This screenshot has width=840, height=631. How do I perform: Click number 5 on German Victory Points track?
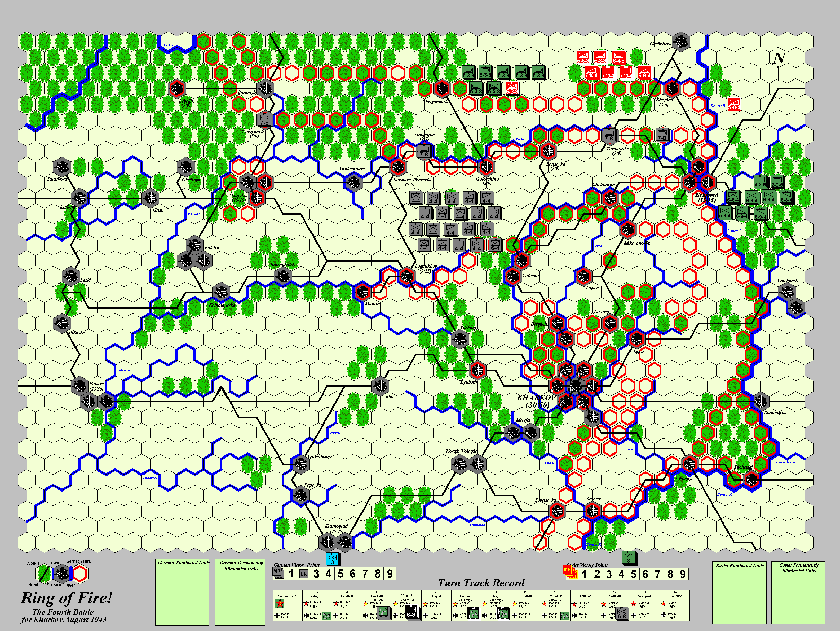coord(341,574)
